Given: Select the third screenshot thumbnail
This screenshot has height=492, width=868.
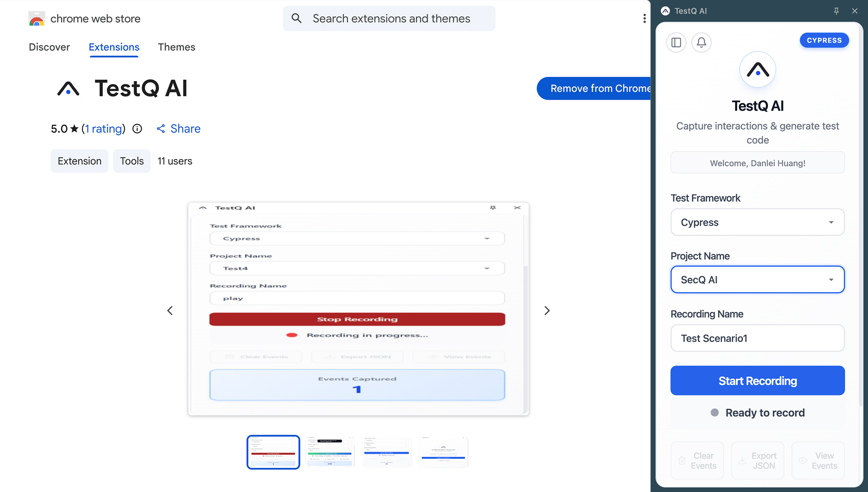Looking at the screenshot, I should (x=387, y=452).
